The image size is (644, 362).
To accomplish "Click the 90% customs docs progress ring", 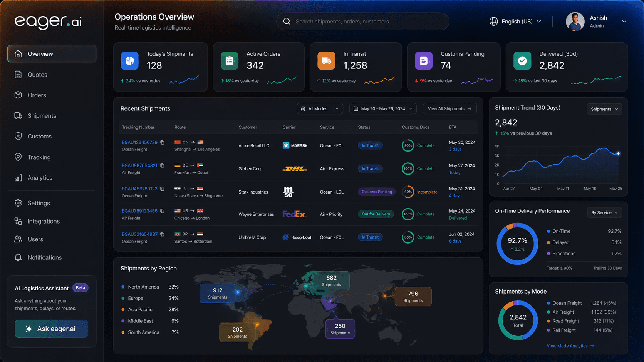I will (408, 145).
